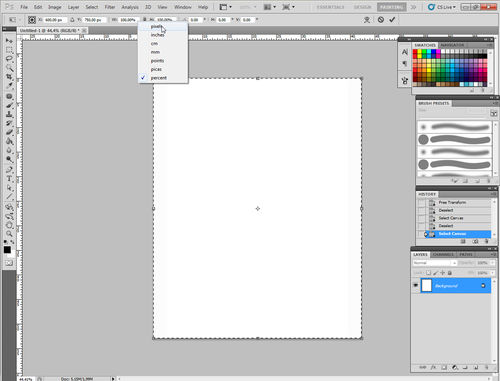Select the Dodge tool

(9, 159)
